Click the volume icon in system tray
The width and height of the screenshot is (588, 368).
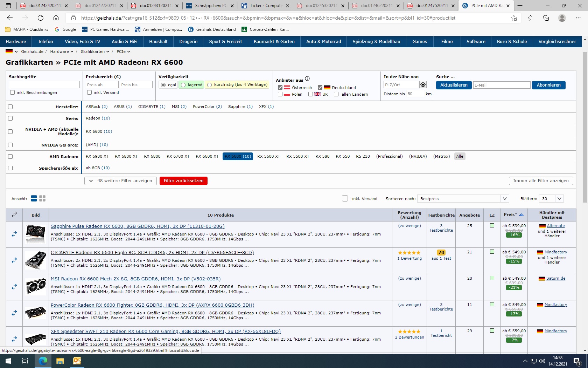542,361
